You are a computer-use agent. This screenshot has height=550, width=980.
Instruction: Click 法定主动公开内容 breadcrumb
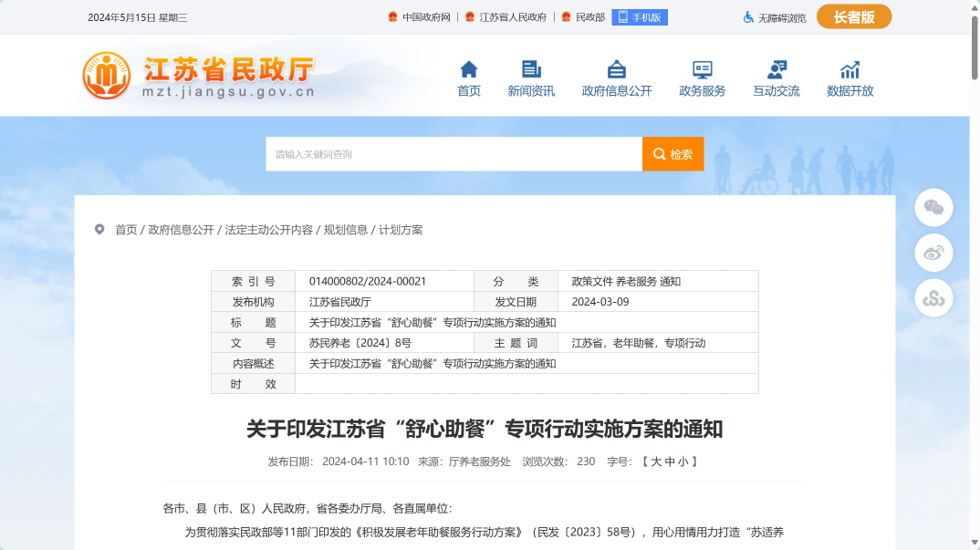(x=268, y=230)
